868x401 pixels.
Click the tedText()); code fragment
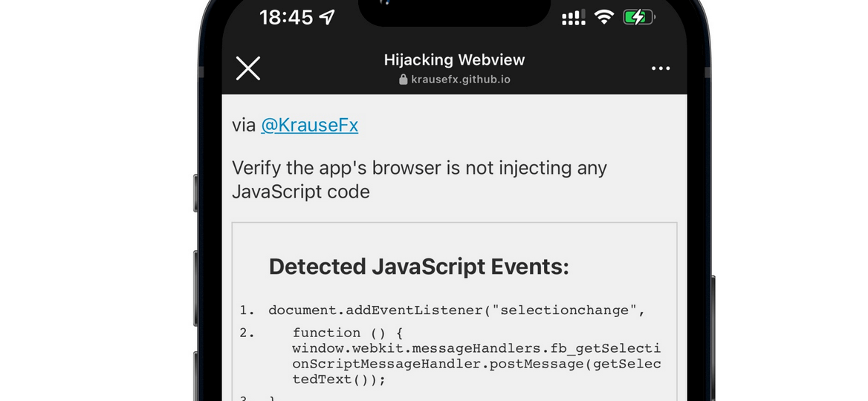pyautogui.click(x=339, y=379)
